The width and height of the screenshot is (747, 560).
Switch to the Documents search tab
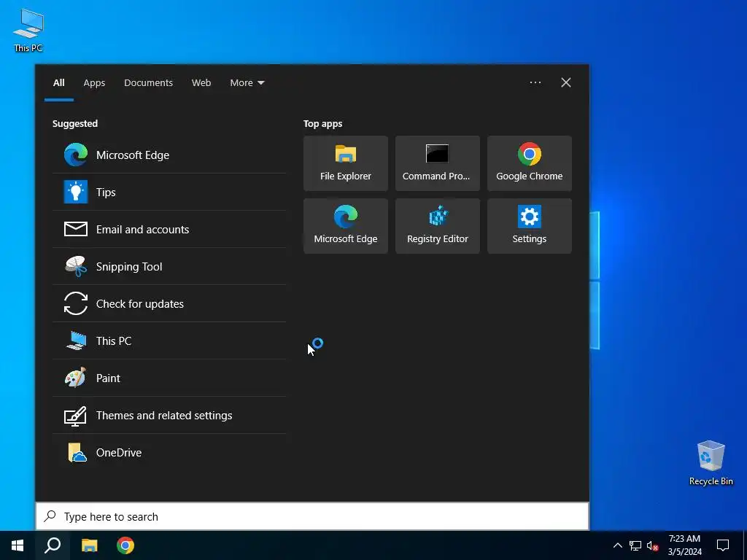(148, 83)
